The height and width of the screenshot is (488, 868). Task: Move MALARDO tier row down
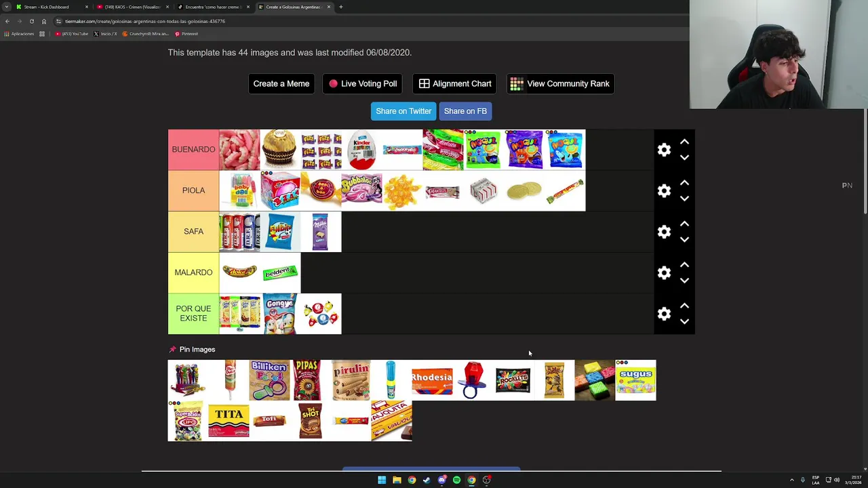[684, 281]
